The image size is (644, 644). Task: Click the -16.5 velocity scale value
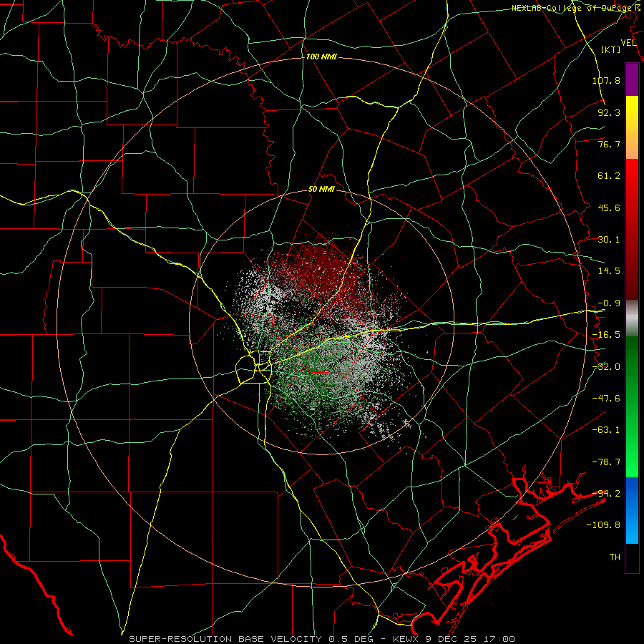coord(606,335)
